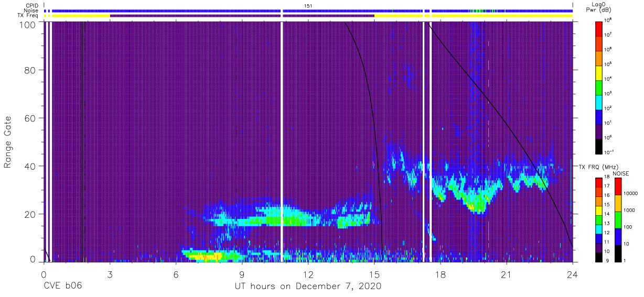Click the 'Range Gate' y-axis label
The height and width of the screenshot is (297, 644).
[x=8, y=142]
